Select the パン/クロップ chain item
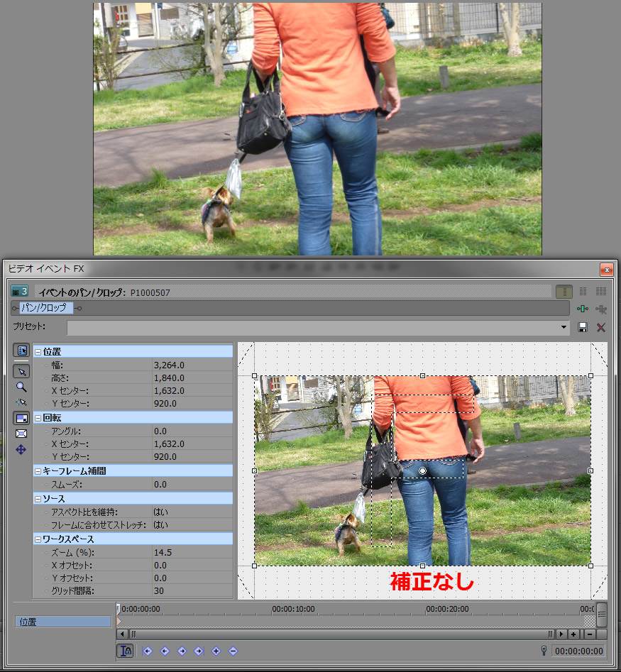This screenshot has height=672, width=621. 45,308
